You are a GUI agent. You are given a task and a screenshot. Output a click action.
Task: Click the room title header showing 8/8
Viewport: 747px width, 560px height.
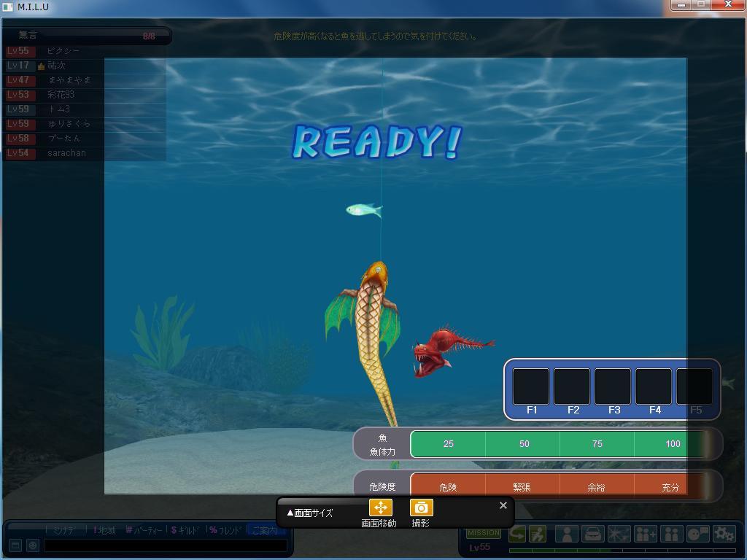tap(86, 35)
